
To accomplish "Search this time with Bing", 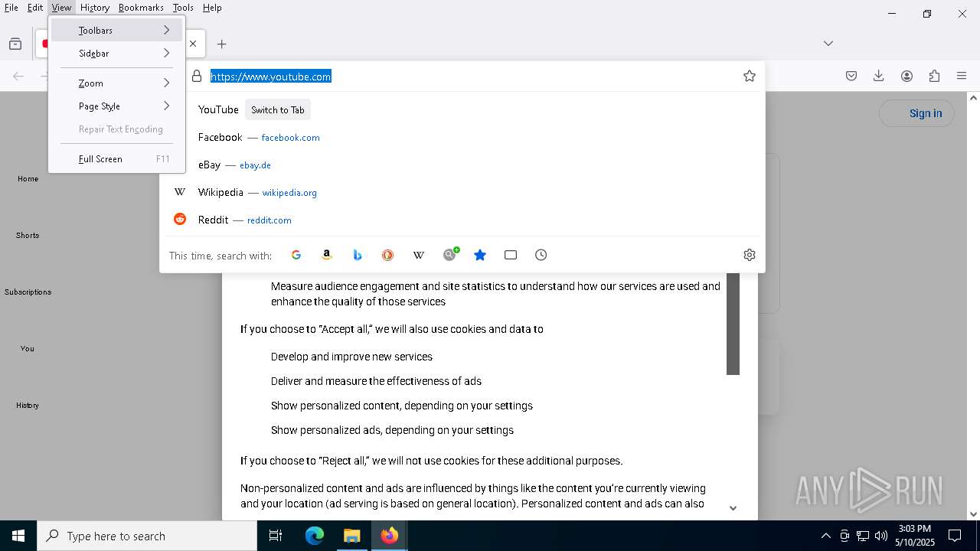I will click(x=358, y=255).
